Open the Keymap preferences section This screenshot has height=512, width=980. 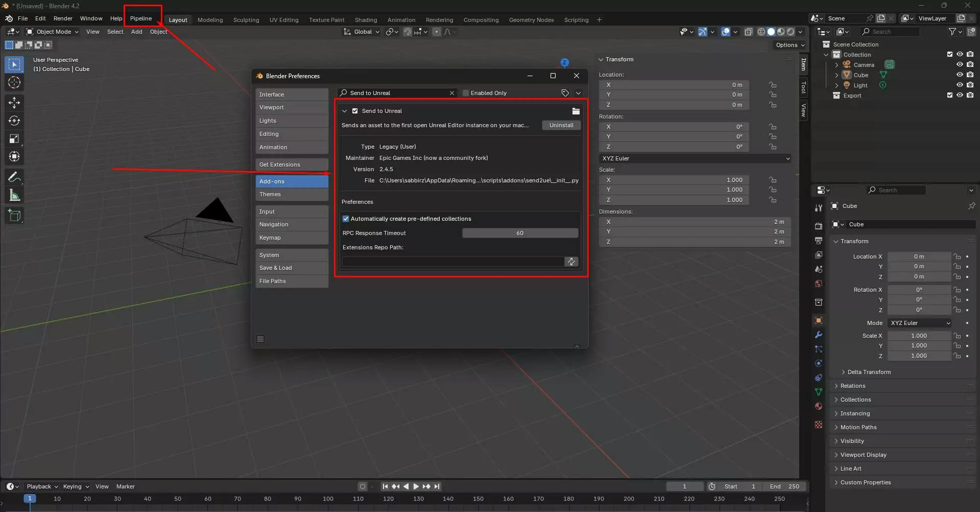point(292,238)
